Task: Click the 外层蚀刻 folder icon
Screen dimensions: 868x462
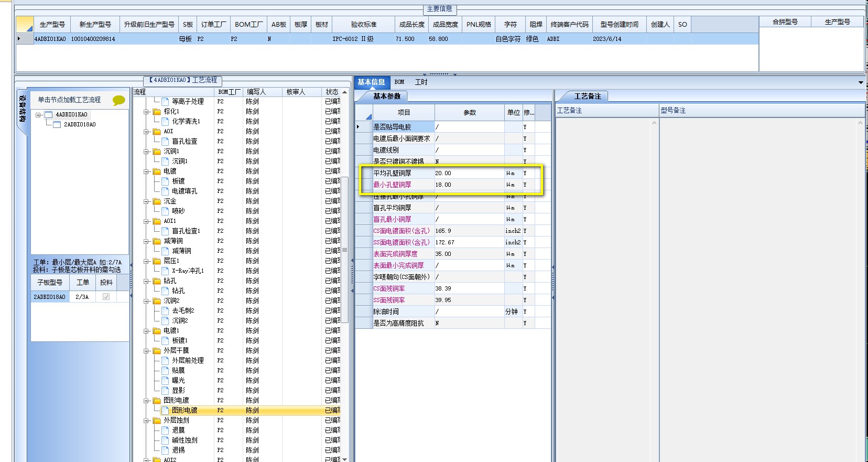Action: [157, 421]
